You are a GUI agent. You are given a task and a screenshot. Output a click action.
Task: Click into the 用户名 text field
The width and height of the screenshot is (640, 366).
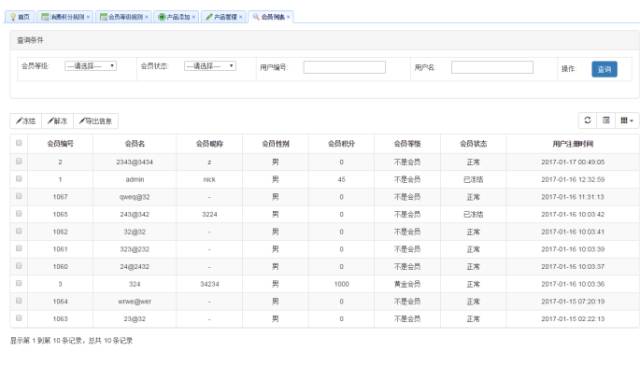coord(492,67)
